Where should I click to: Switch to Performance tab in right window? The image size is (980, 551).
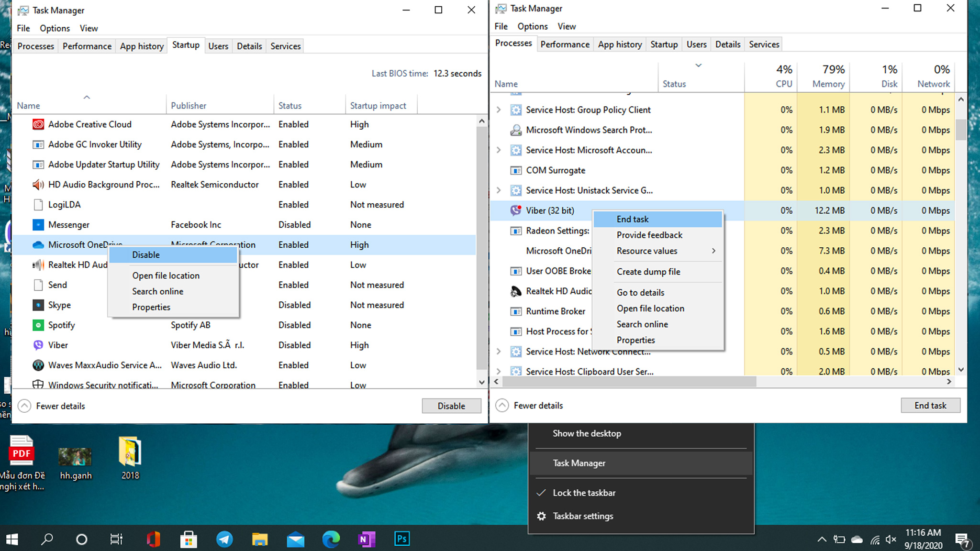tap(565, 44)
